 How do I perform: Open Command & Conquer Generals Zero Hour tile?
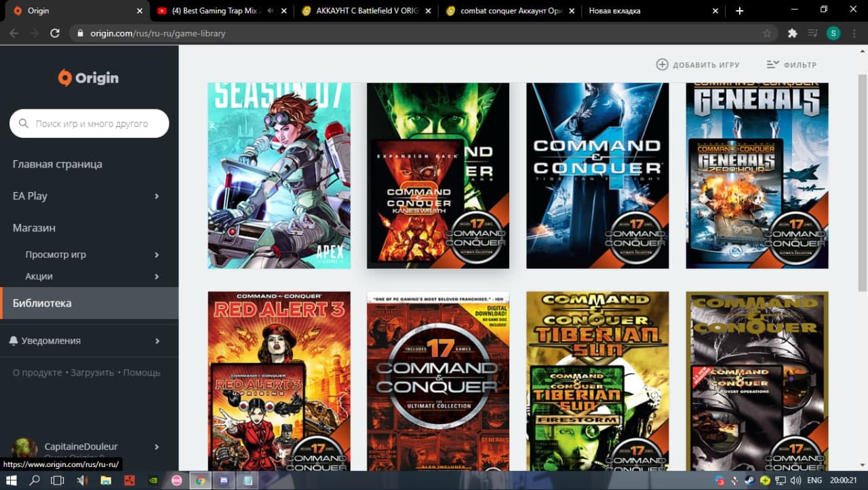(757, 176)
